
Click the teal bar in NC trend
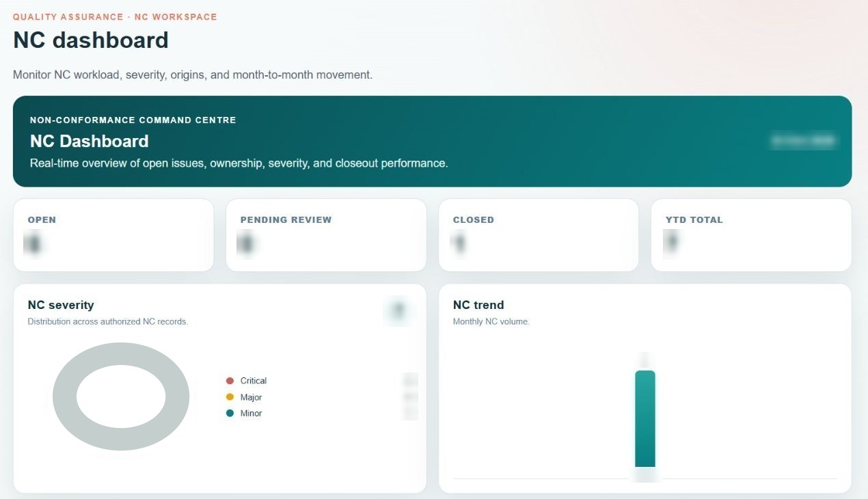[x=645, y=419]
